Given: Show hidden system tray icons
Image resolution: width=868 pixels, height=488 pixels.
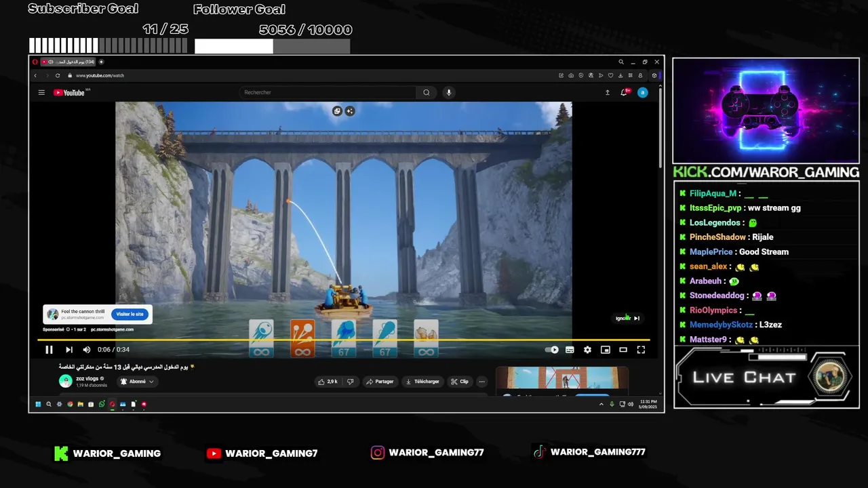Looking at the screenshot, I should pyautogui.click(x=601, y=405).
